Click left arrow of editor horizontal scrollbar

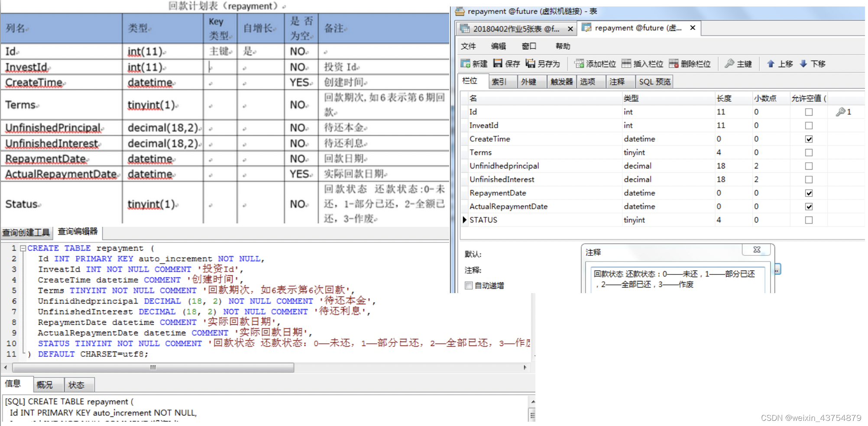tap(5, 368)
